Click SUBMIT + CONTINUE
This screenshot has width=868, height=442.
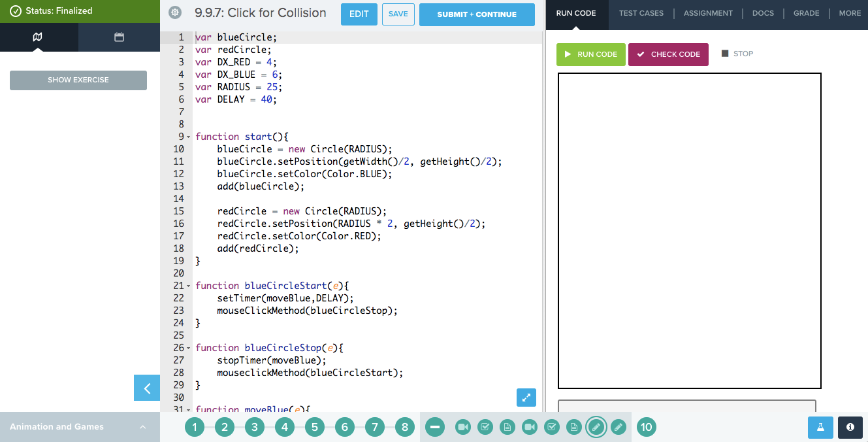tap(477, 14)
